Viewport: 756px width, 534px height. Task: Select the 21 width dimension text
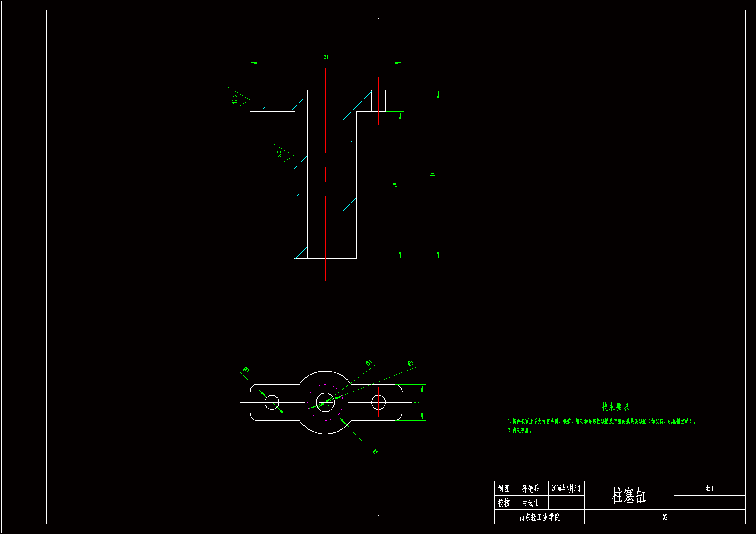click(326, 57)
